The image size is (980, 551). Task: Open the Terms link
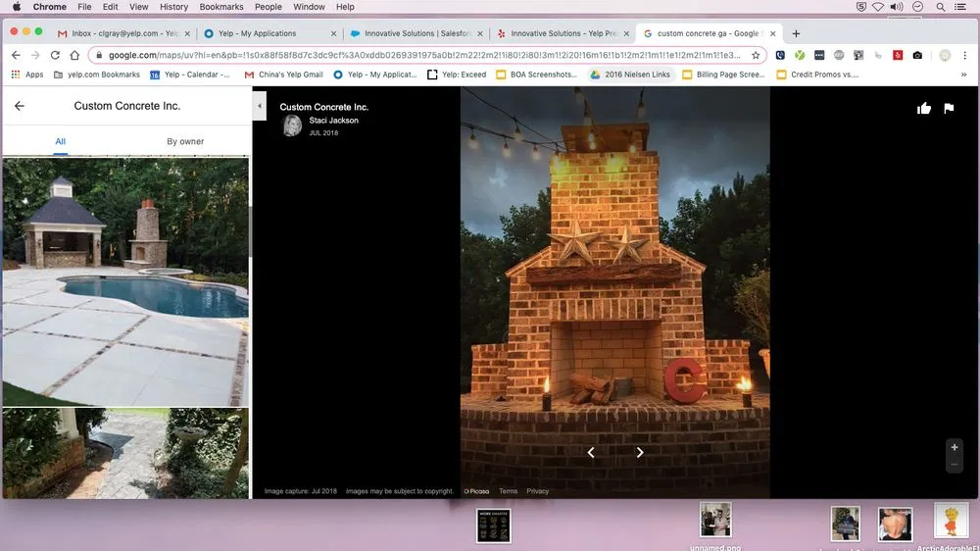click(x=508, y=491)
